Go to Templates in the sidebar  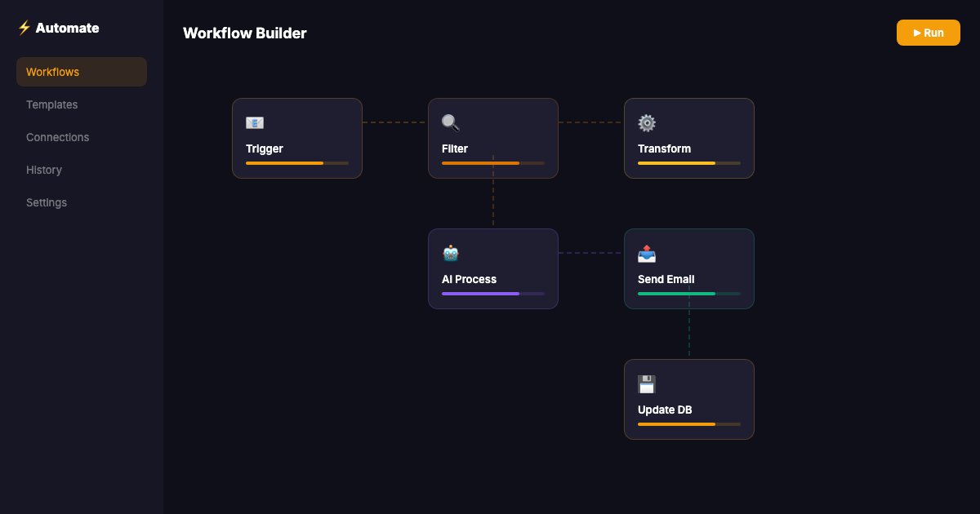click(52, 104)
